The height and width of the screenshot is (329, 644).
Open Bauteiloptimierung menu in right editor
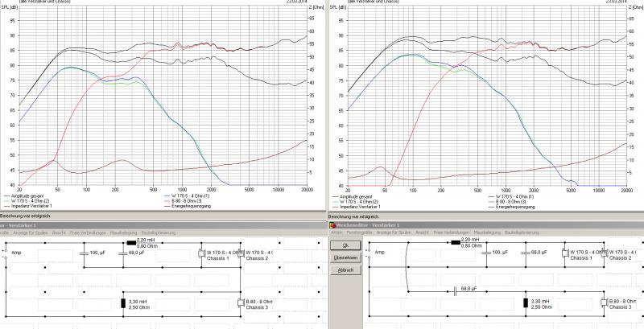coord(522,232)
